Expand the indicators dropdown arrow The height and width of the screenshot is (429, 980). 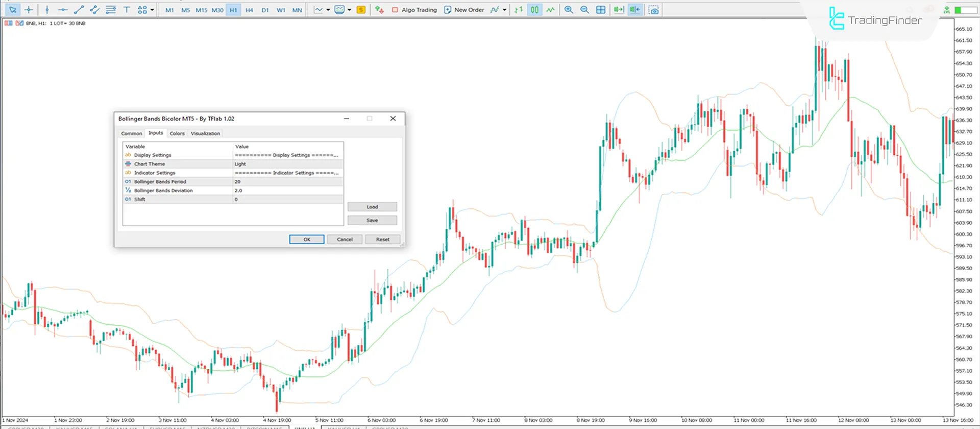(504, 10)
